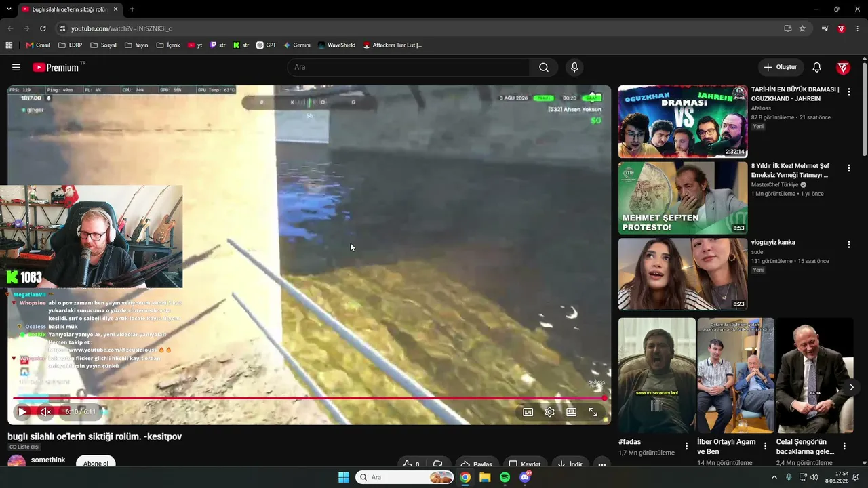Open the YouTube account avatar menu
Viewport: 868px width, 488px height.
(844, 68)
